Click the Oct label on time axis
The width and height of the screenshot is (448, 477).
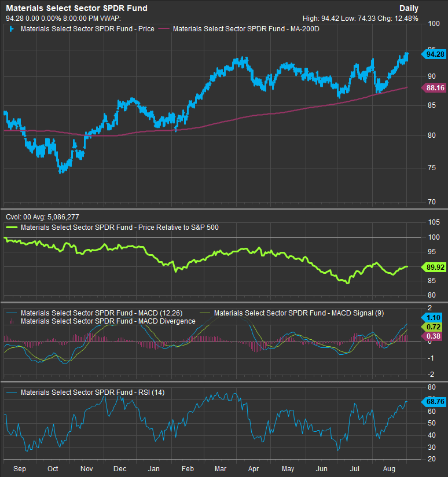[x=53, y=469]
